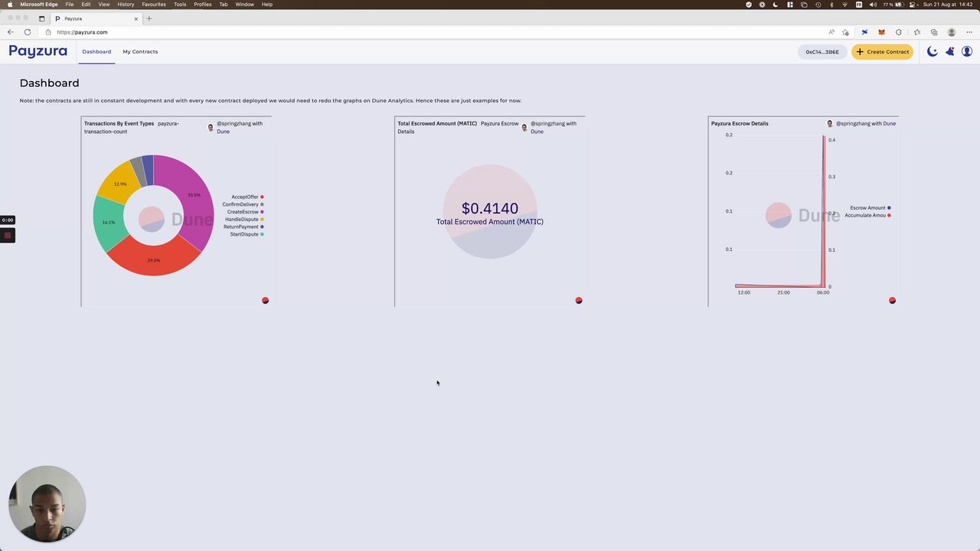980x551 pixels.
Task: Toggle StartDispute legend entry
Action: click(247, 234)
